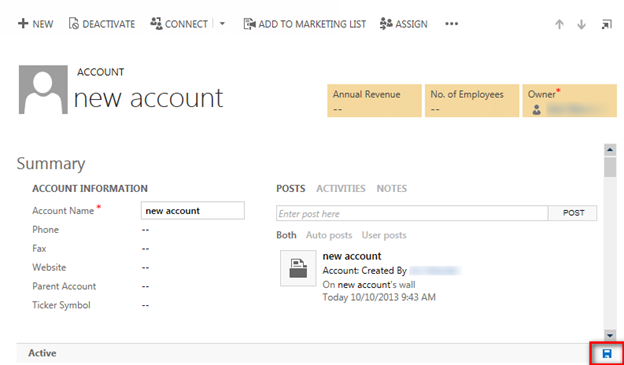Click the Fax field value
The width and height of the screenshot is (624, 365).
(146, 249)
